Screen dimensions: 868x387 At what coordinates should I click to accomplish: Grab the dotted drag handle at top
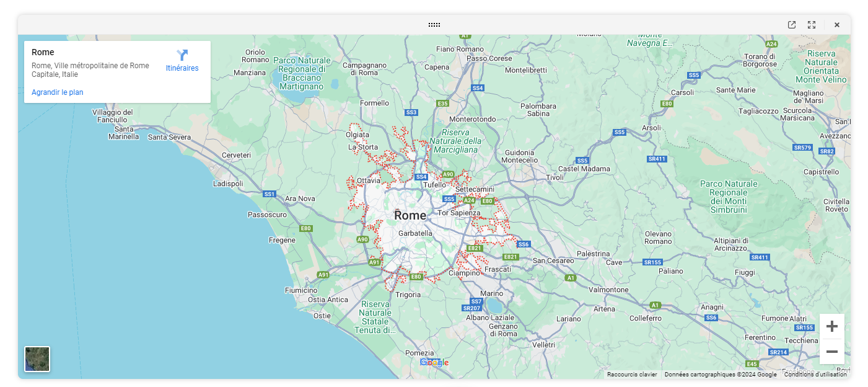434,25
